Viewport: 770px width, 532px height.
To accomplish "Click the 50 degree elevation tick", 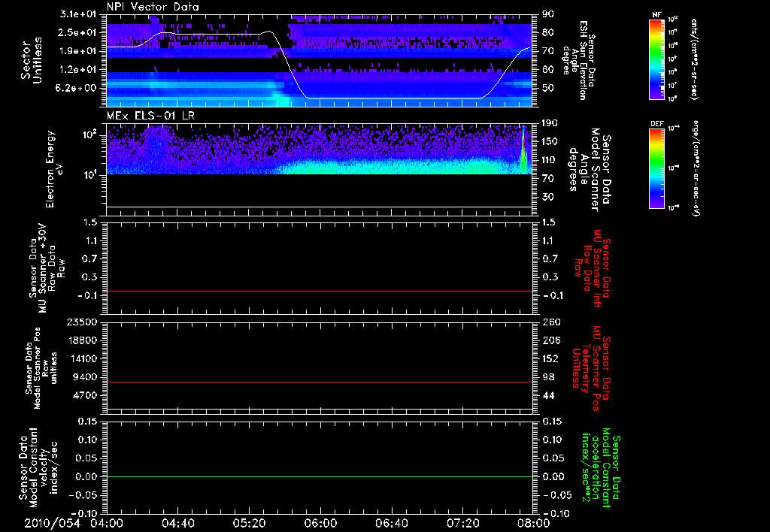I will coord(548,88).
